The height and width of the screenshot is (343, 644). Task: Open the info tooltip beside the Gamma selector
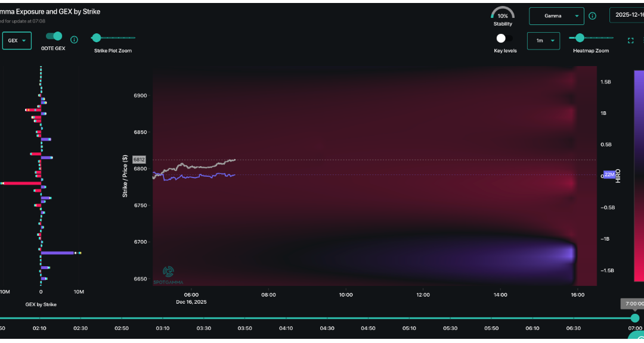592,16
